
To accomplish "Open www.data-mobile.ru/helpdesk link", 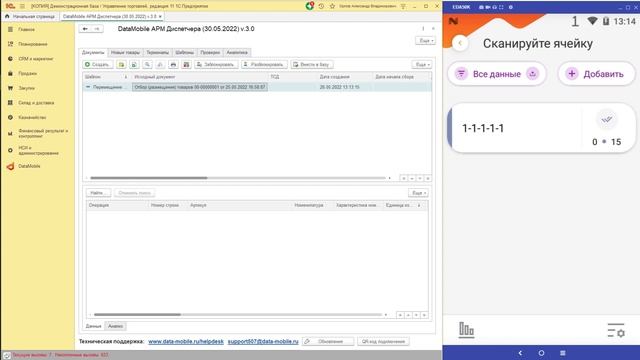I will pos(186,341).
